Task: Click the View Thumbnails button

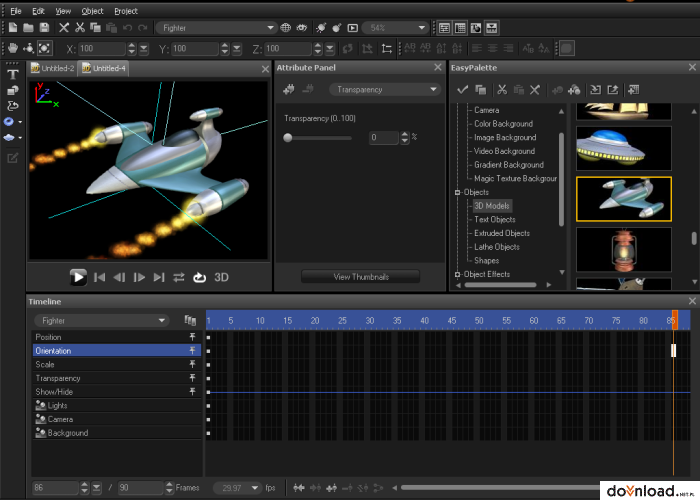Action: coord(361,277)
